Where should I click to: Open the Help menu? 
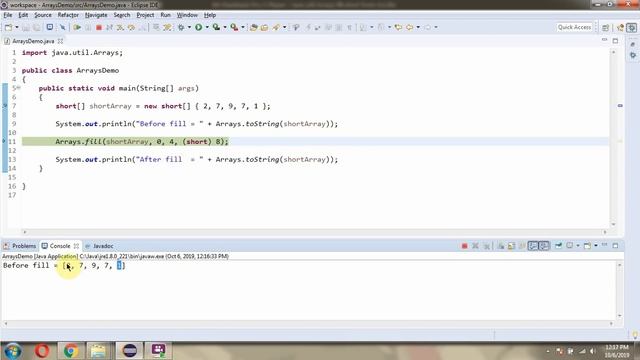click(x=210, y=15)
